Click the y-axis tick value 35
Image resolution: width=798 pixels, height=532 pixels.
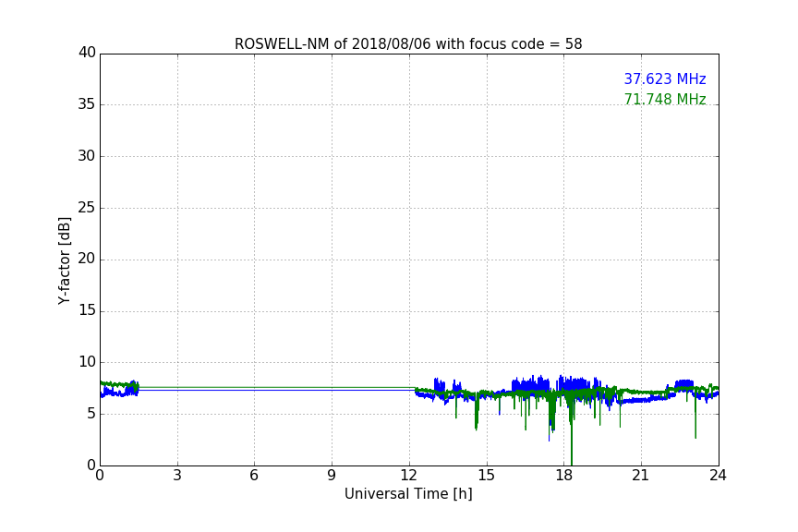click(87, 104)
